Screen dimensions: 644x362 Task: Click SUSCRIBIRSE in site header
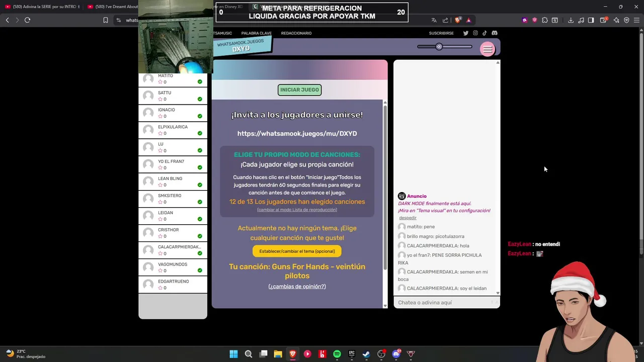pos(441,33)
